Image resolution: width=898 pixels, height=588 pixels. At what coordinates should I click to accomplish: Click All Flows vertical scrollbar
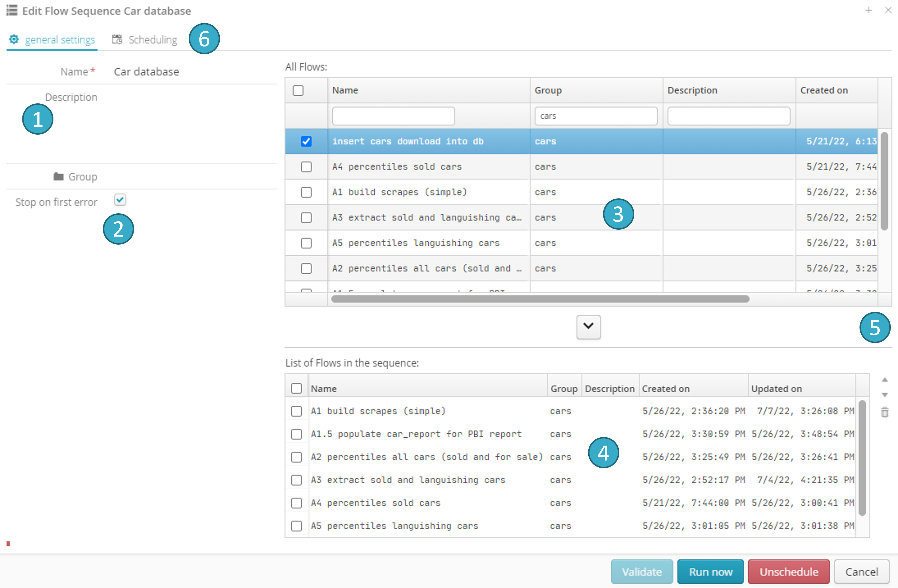[884, 181]
